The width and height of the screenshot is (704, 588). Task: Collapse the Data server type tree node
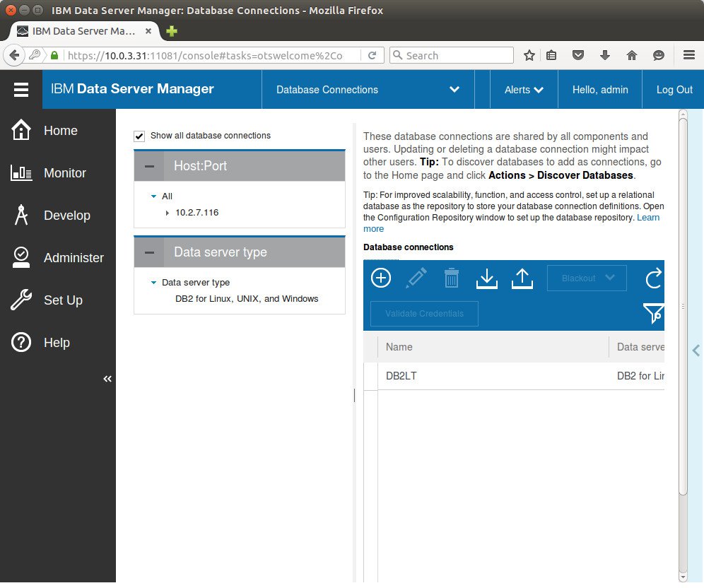click(153, 282)
